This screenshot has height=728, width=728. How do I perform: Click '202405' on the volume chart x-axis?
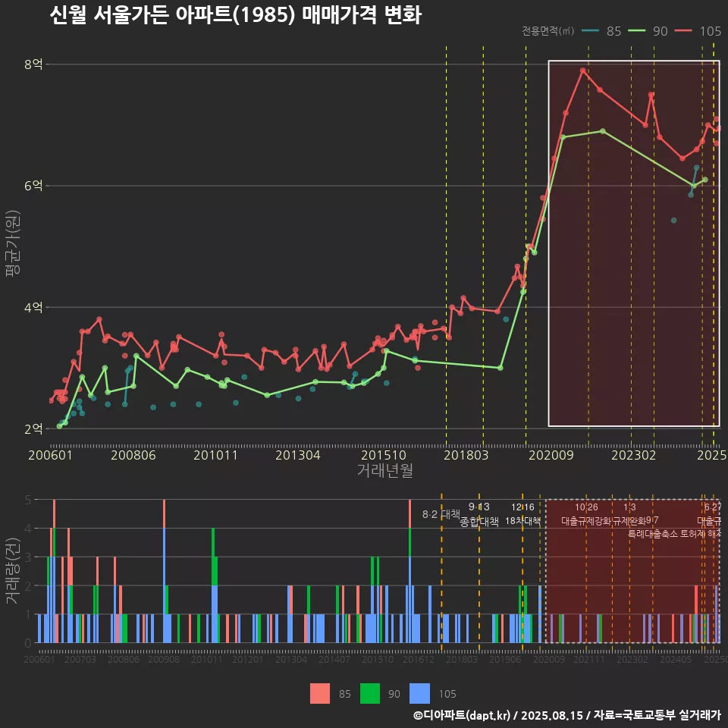point(676,659)
